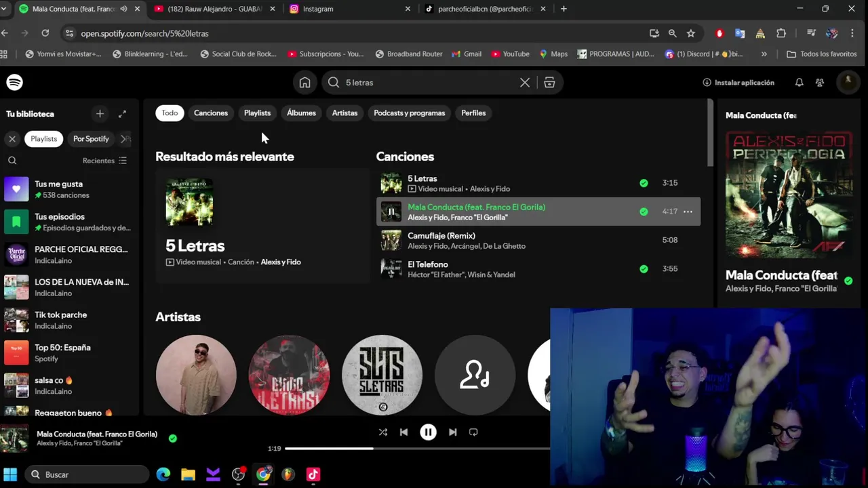Select the Playlists search filter tab
The image size is (868, 488).
[257, 113]
